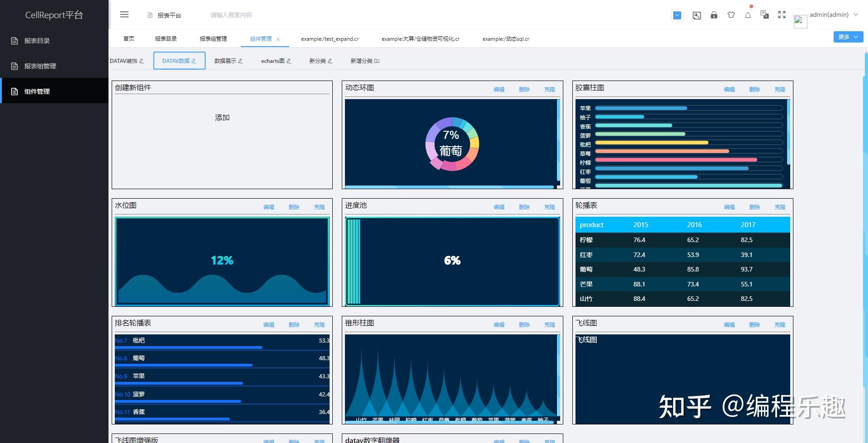Open notifications bell icon
The image size is (868, 443).
[x=748, y=15]
